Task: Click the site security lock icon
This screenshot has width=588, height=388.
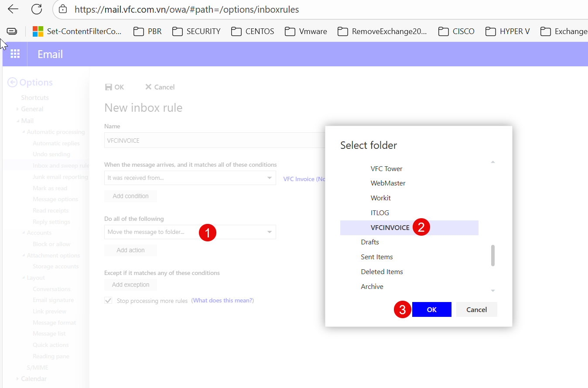Action: (x=63, y=9)
